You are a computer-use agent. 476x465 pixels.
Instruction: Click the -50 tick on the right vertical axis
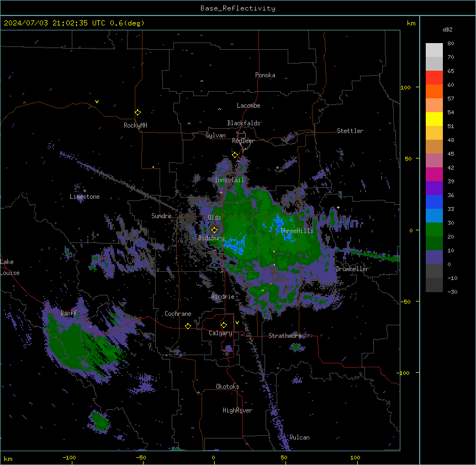click(x=405, y=302)
